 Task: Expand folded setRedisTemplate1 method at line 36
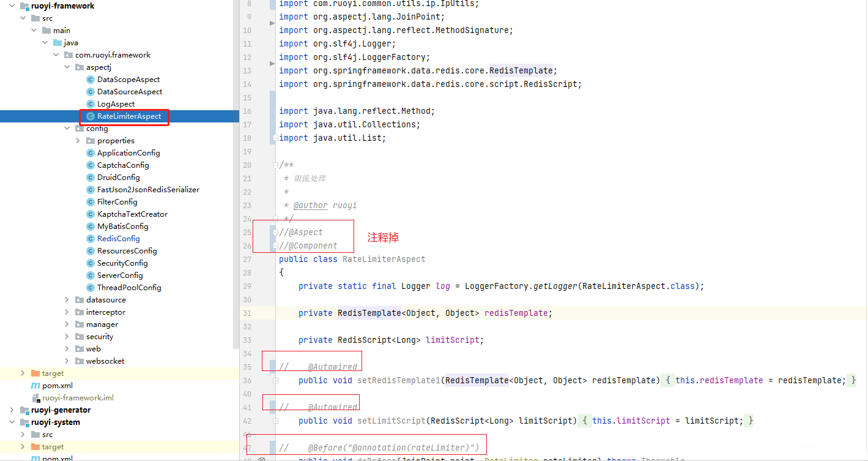pos(275,380)
